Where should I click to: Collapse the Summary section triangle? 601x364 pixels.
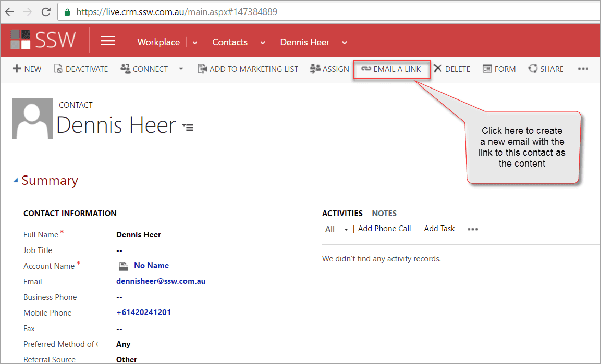[16, 181]
